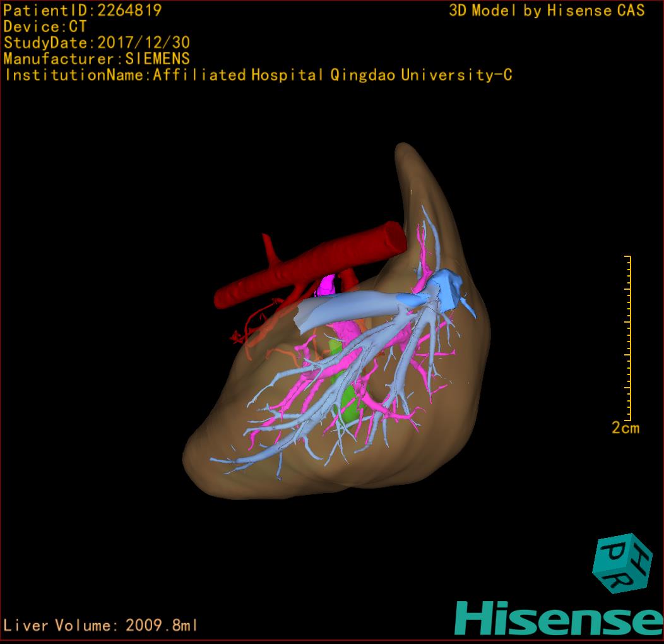664x644 pixels.
Task: Click the 2cm scale label
Action: point(625,428)
